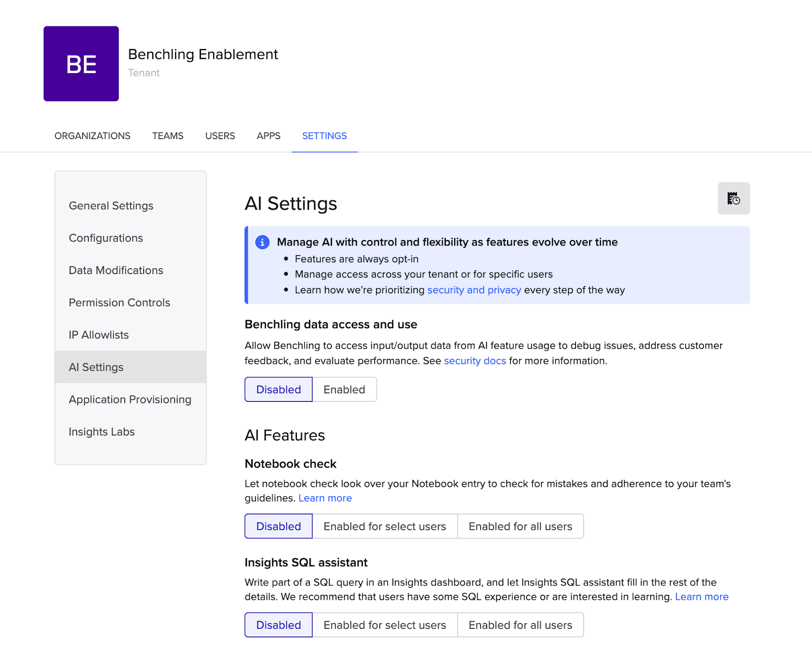Enable Benchling data access and use

pyautogui.click(x=344, y=389)
